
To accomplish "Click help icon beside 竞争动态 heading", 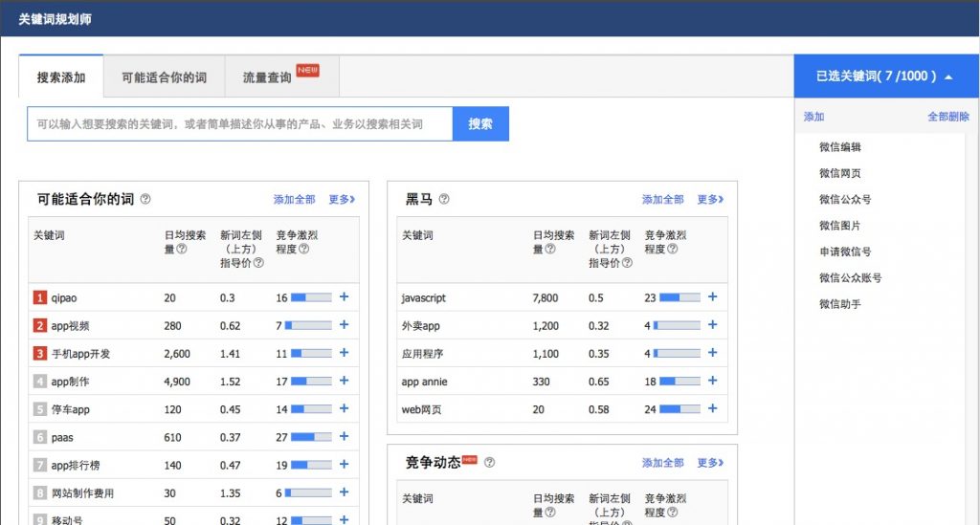I will click(490, 463).
